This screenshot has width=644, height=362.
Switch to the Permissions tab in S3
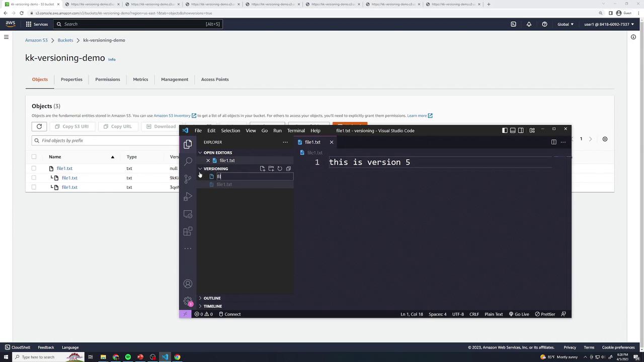click(x=108, y=79)
